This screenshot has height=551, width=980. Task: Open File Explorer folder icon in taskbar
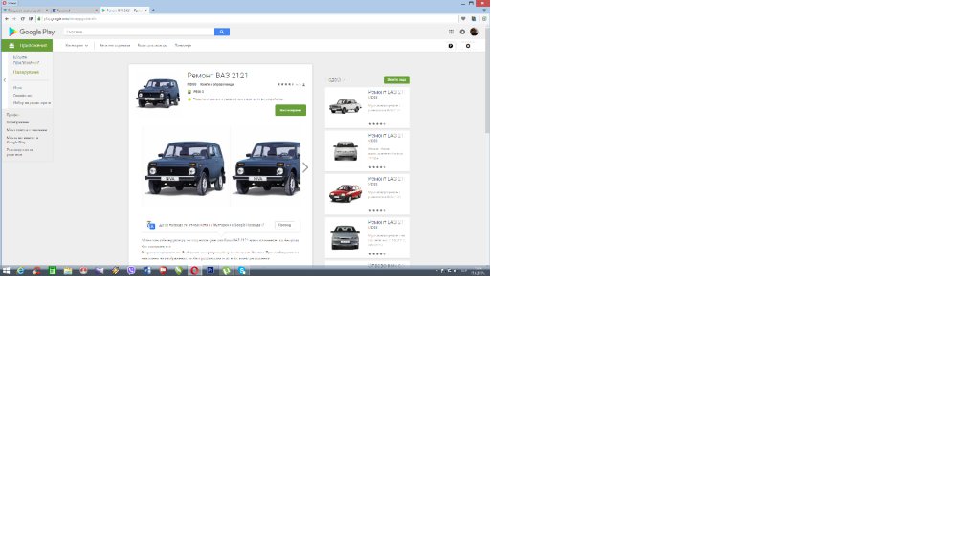pyautogui.click(x=68, y=271)
